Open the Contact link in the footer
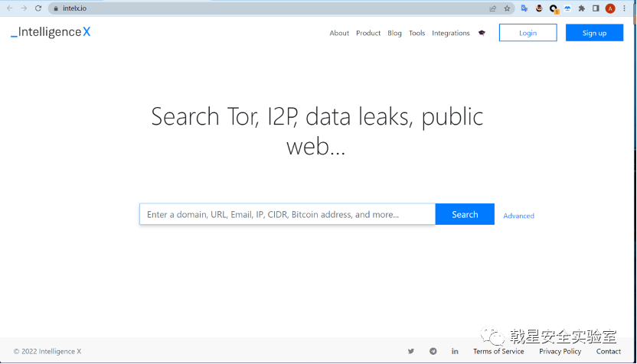637x364 pixels. pos(609,352)
